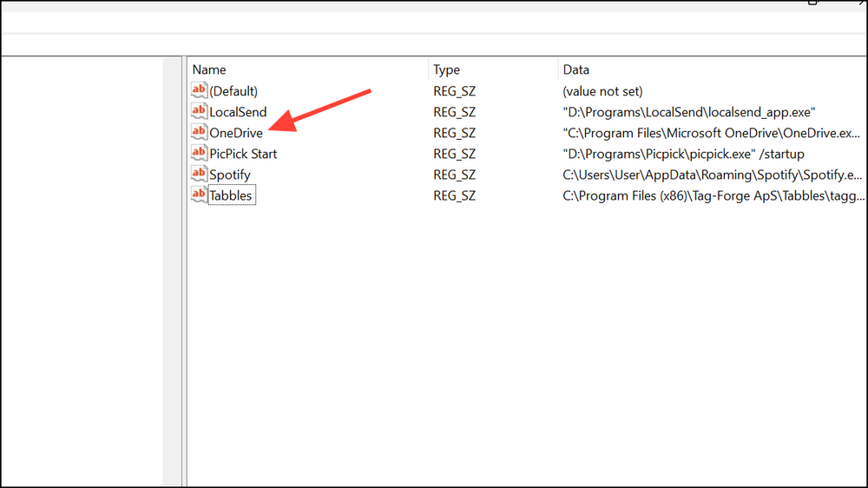Select the LocalSend value name
868x488 pixels.
point(238,112)
